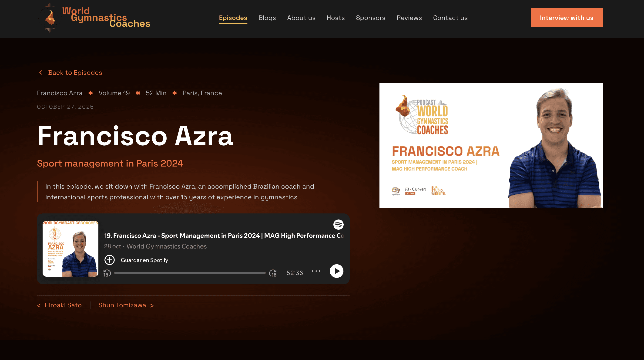Navigate to the Hosts section
644x360 pixels.
click(x=335, y=18)
